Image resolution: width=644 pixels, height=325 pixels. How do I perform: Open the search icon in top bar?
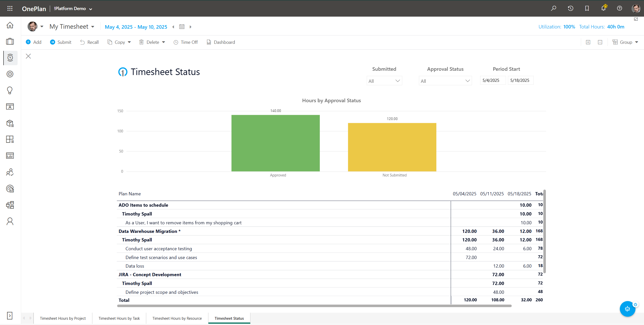point(553,8)
